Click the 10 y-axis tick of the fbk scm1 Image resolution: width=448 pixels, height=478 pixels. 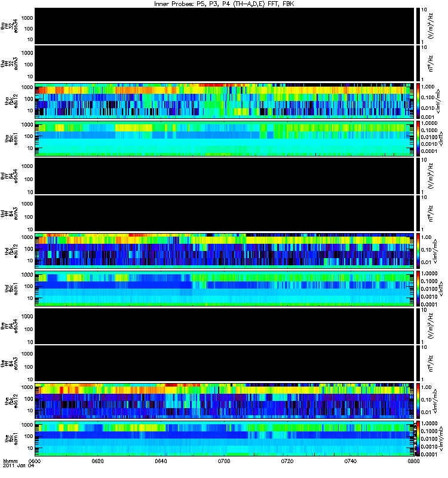(x=30, y=448)
